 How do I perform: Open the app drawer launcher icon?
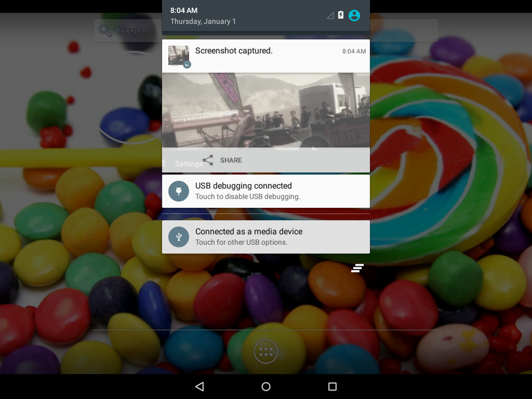click(266, 352)
